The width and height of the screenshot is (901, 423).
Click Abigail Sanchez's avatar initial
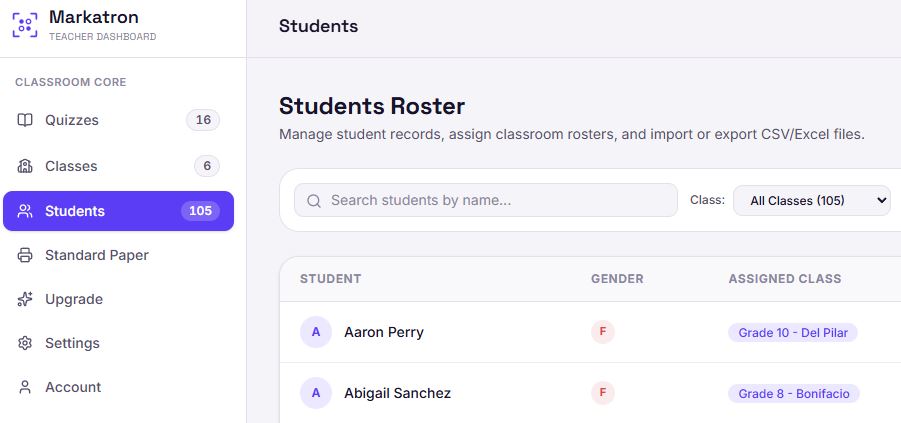tap(316, 393)
